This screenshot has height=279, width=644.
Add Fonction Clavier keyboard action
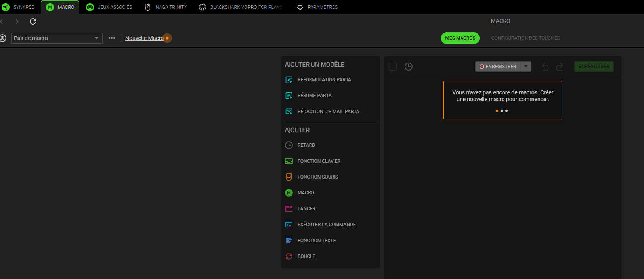313,161
